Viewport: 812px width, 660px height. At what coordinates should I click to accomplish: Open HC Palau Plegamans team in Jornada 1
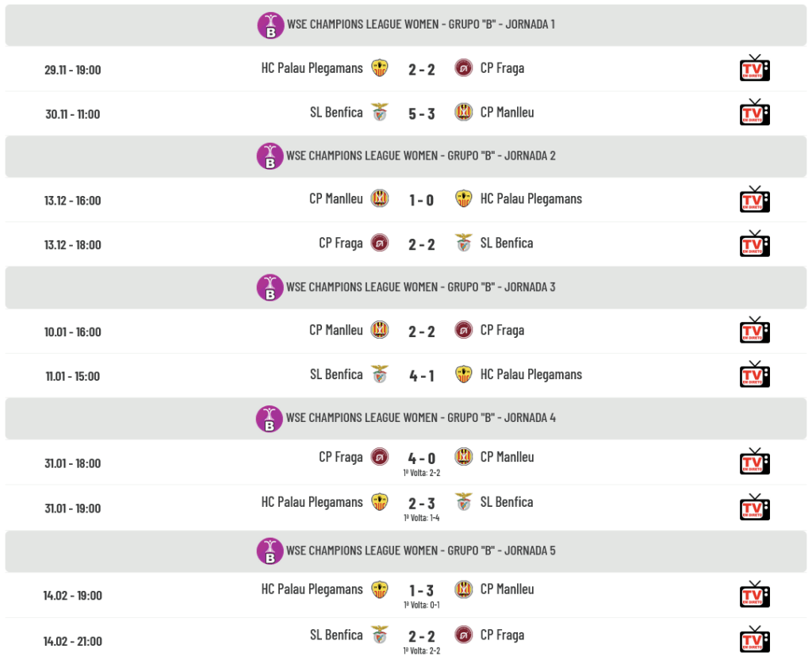(x=312, y=68)
